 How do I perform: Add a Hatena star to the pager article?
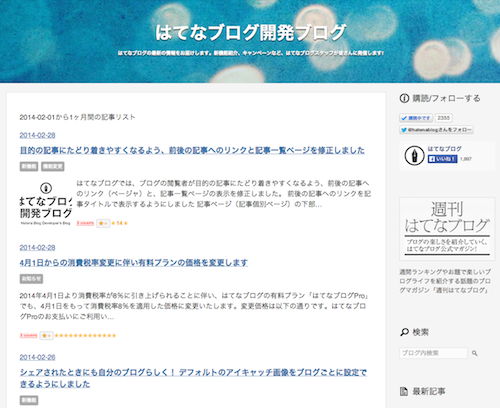[x=103, y=223]
